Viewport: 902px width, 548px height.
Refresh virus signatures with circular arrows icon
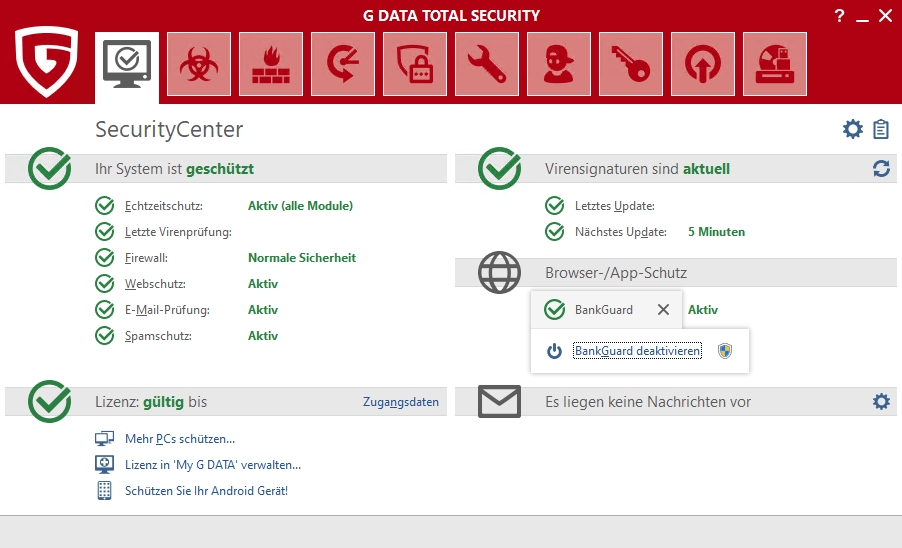[881, 168]
